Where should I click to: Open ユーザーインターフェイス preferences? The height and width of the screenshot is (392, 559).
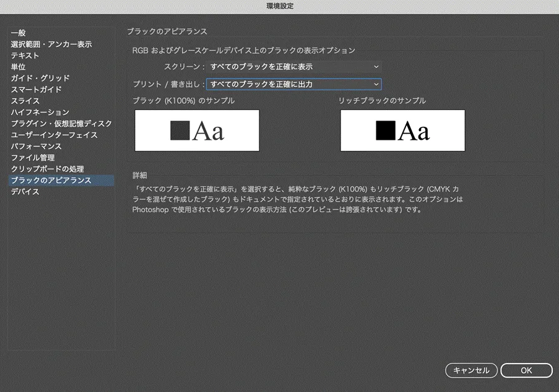[54, 135]
